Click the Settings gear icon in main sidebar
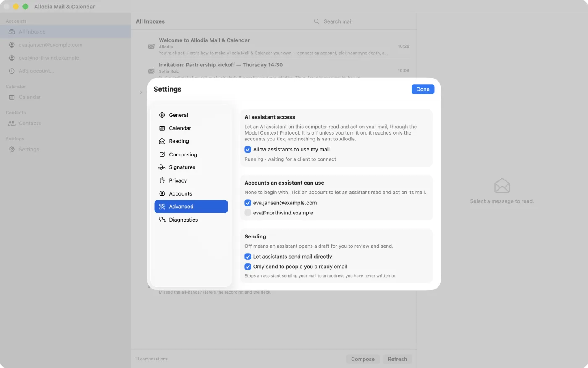 pos(12,150)
